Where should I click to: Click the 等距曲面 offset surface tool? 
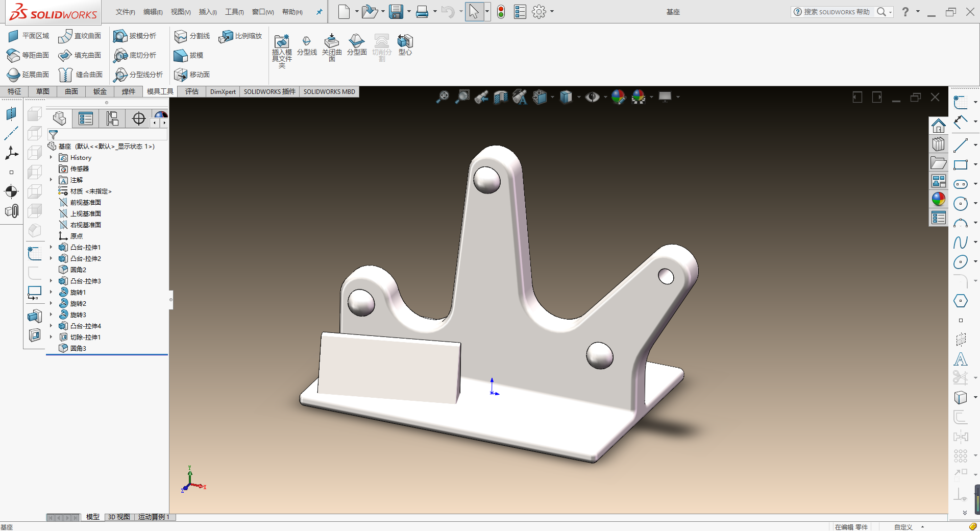[x=28, y=55]
